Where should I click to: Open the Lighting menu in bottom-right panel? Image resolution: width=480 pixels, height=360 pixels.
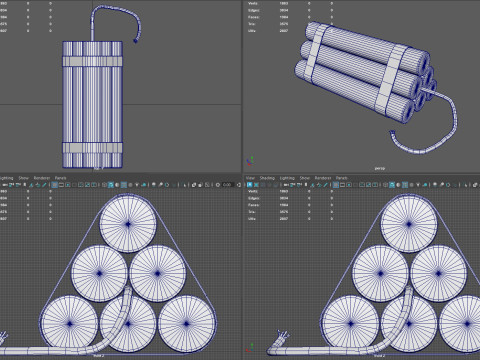[x=287, y=178]
